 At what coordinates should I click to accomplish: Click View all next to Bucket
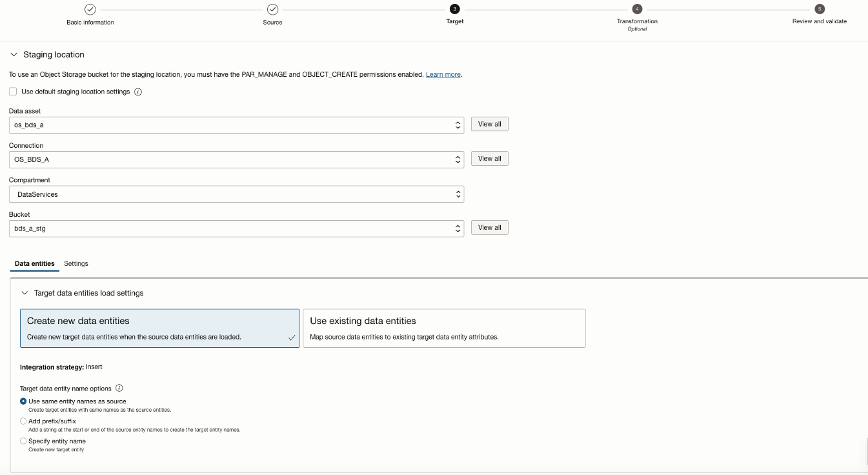point(489,227)
